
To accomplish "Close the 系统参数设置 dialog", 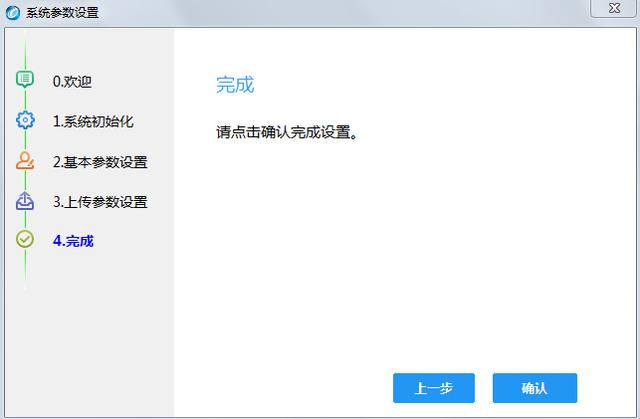I will 614,8.
